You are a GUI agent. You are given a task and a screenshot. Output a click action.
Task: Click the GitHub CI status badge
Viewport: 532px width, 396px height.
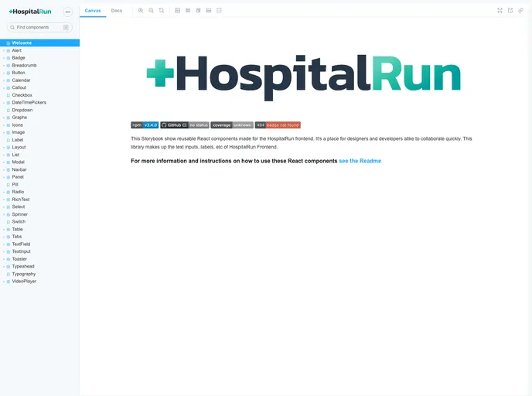[185, 125]
